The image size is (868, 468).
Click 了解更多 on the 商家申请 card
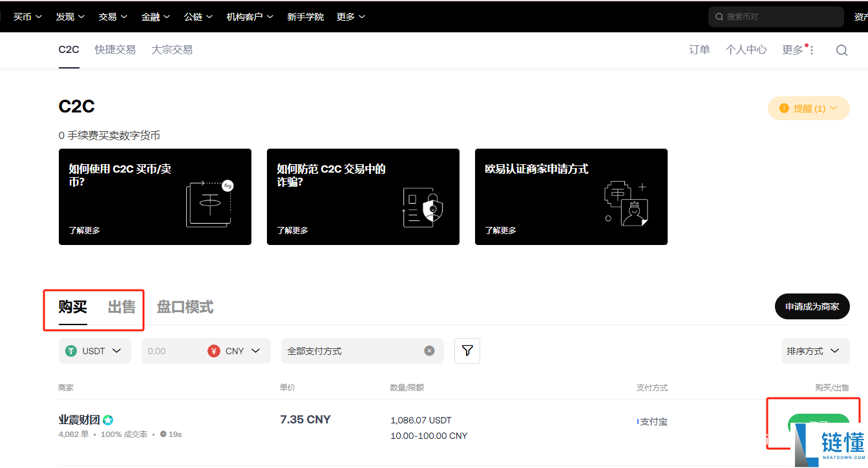pyautogui.click(x=500, y=231)
